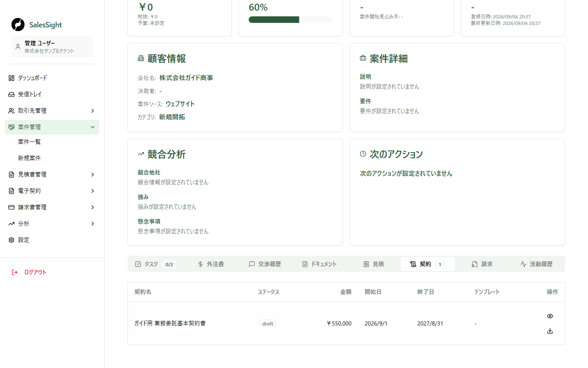Click the electronic contract icon
Screen dimensions: 588x368
point(11,191)
